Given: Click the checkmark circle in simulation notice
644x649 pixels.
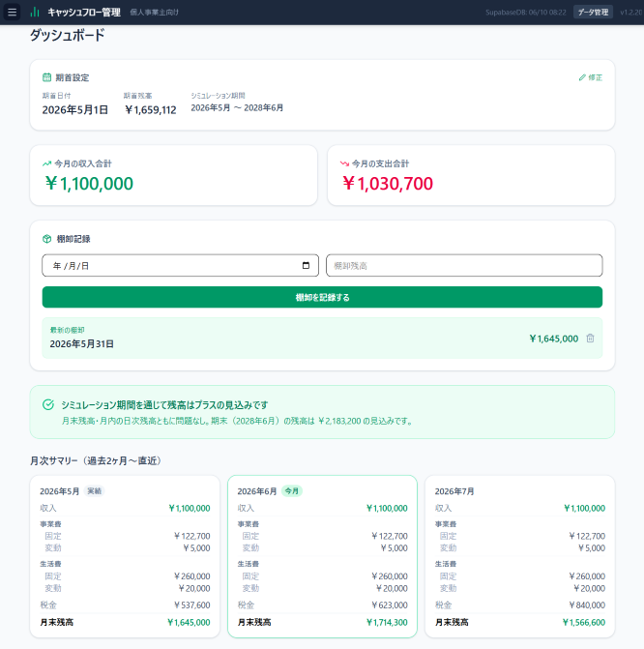Looking at the screenshot, I should (x=48, y=404).
